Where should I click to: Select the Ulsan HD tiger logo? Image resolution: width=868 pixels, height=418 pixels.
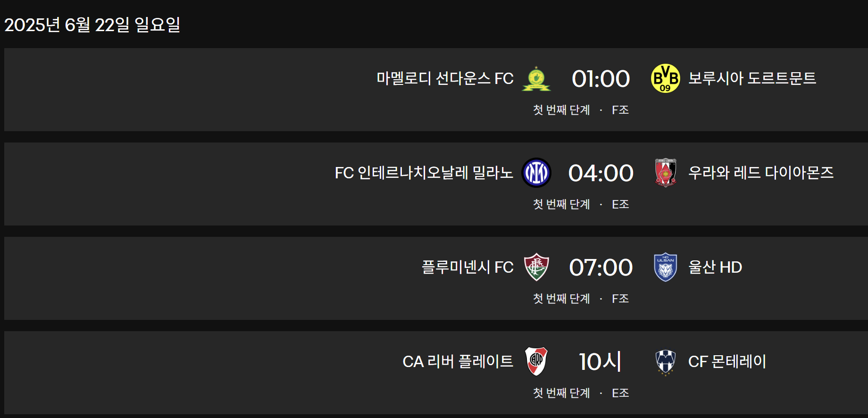pos(664,268)
